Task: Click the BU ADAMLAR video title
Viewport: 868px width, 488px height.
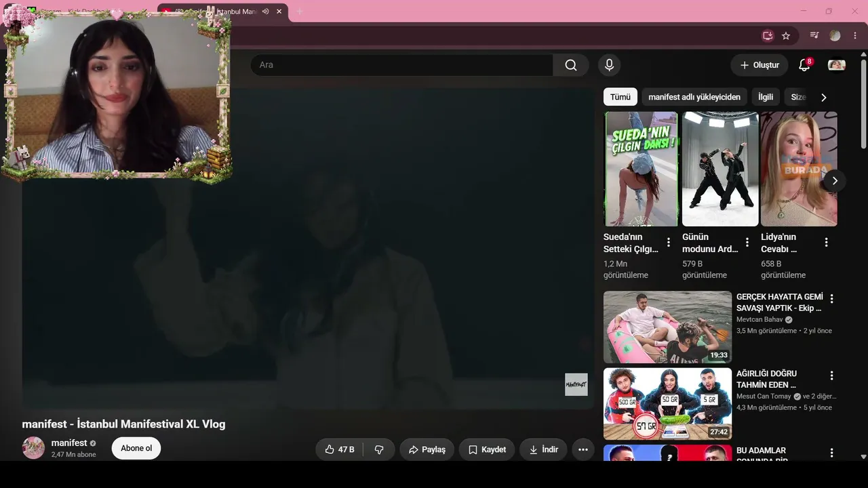Action: pyautogui.click(x=761, y=454)
